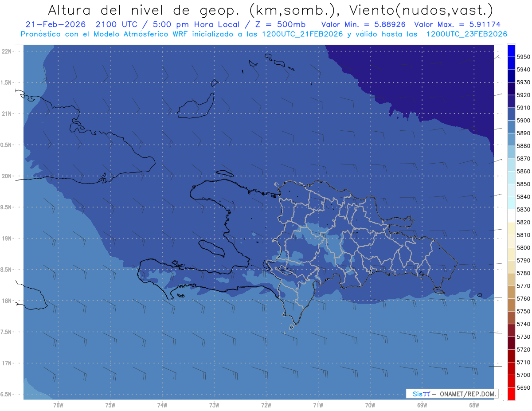
Task: Click the color bar segment between 5700 and 5710
Action: [511, 368]
